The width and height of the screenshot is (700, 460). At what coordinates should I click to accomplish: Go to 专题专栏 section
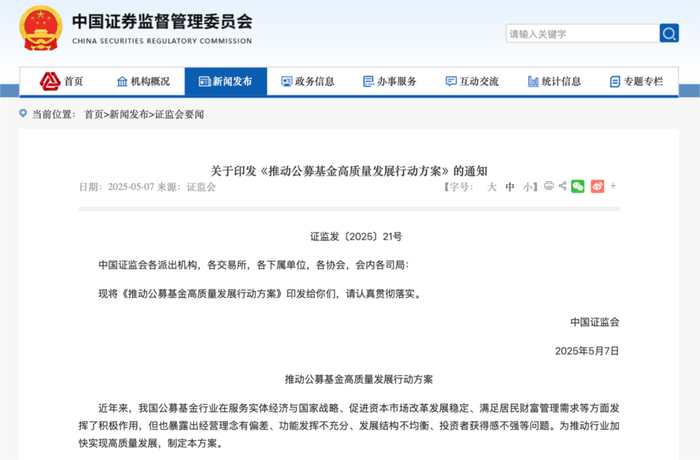[637, 81]
